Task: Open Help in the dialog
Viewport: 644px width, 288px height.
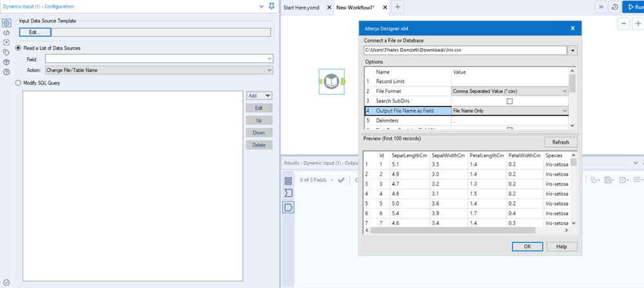Action: click(x=561, y=247)
